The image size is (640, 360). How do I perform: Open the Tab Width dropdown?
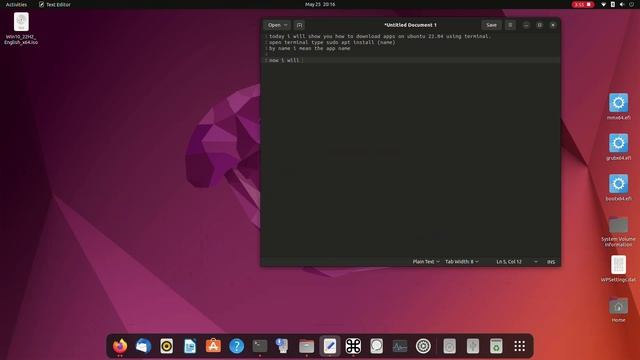tap(462, 262)
